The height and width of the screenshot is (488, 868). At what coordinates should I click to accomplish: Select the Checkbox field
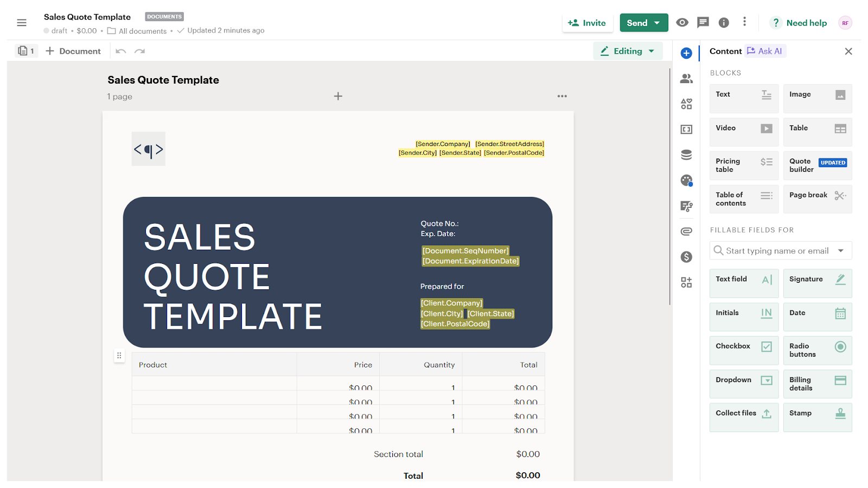click(744, 351)
